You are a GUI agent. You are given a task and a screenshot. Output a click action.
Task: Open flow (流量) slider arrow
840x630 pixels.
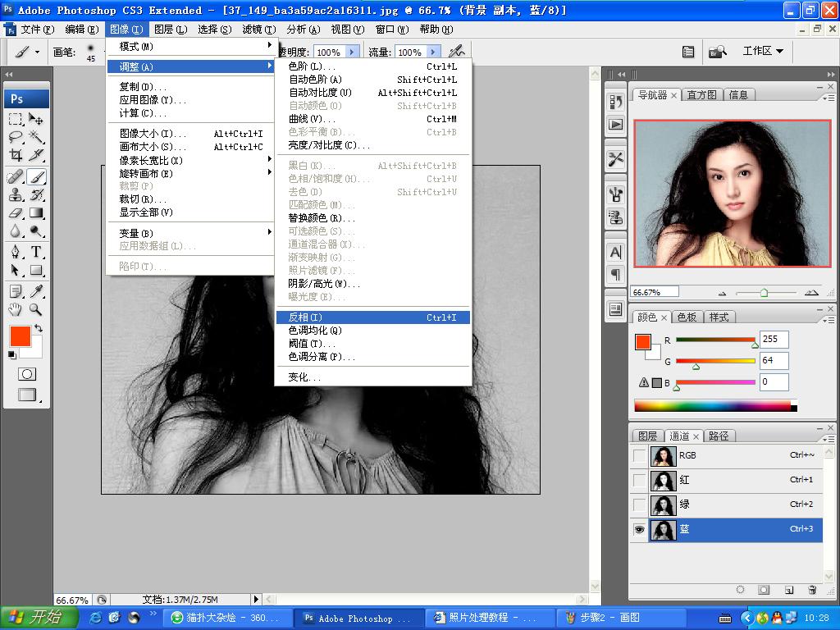(x=433, y=52)
